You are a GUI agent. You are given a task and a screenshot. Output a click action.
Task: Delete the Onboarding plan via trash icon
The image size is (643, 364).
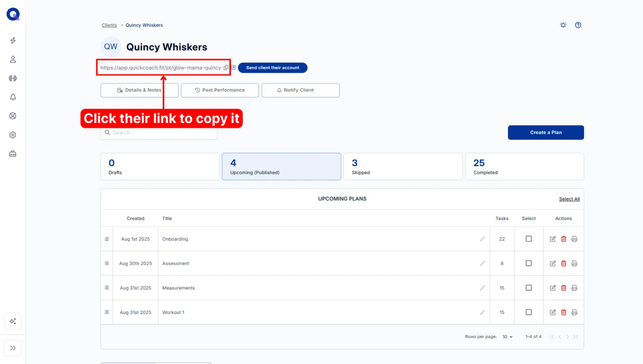[563, 239]
